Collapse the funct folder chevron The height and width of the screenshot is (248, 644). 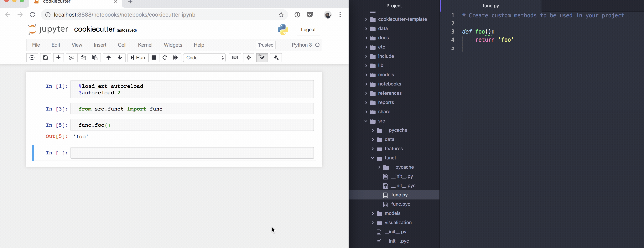pyautogui.click(x=372, y=158)
